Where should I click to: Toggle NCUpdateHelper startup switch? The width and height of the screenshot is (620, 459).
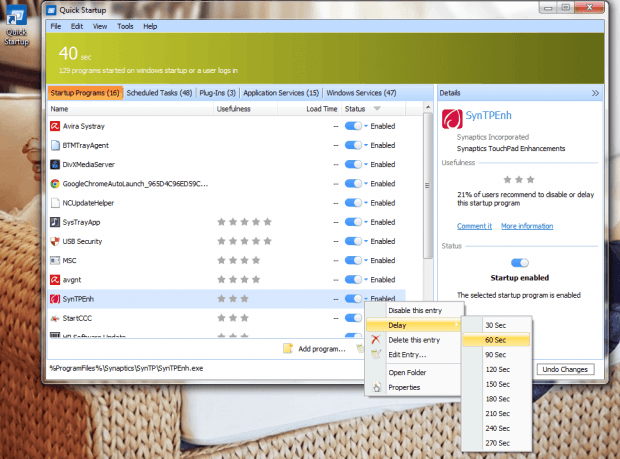pyautogui.click(x=353, y=203)
